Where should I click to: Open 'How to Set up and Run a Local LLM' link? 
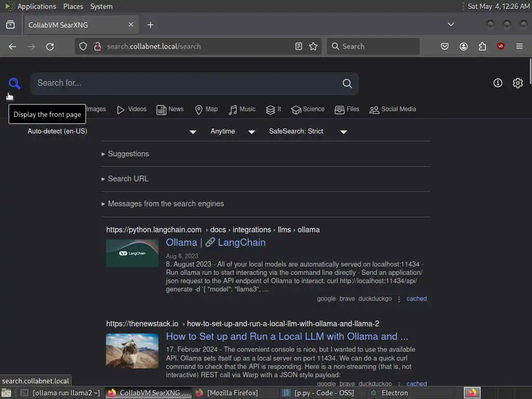[x=287, y=337]
